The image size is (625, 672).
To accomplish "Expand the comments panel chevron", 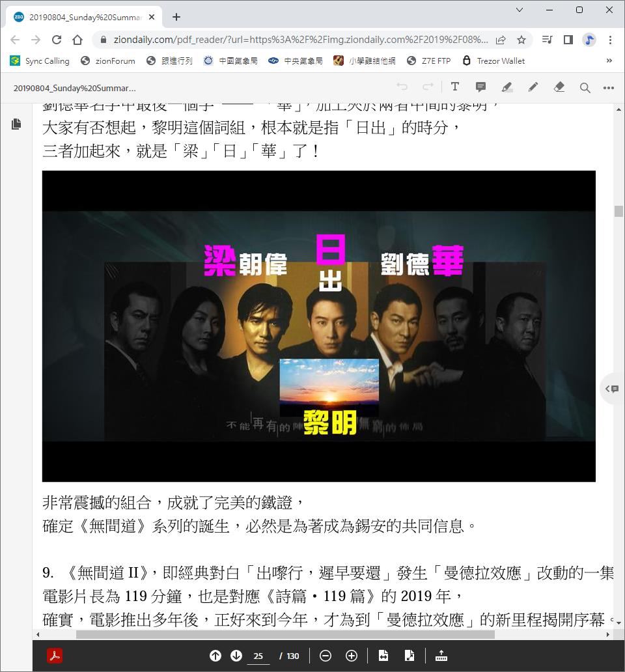I will (x=612, y=389).
